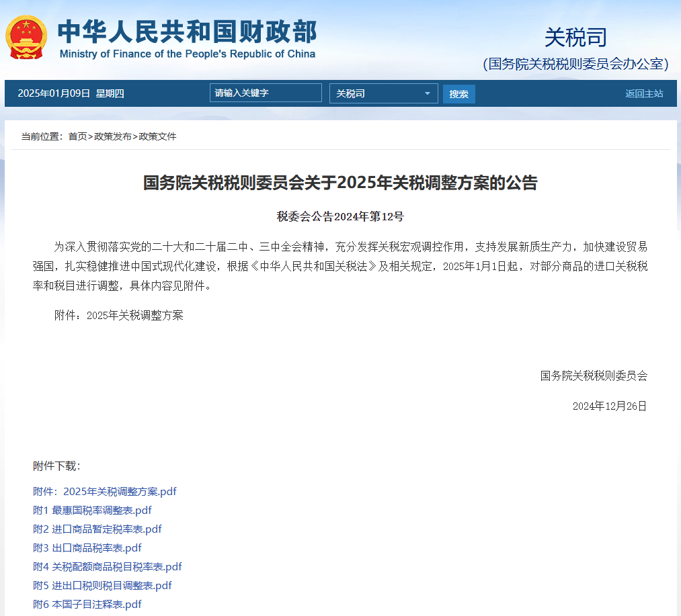Download 附件：2025年关税调整方案.pdf
681x616 pixels.
tap(104, 491)
